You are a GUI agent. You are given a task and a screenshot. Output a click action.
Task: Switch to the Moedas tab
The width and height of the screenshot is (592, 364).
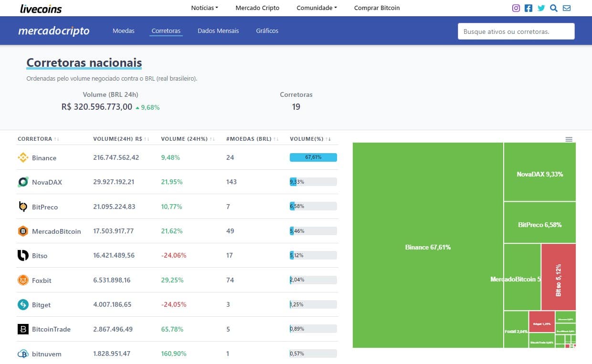[x=124, y=31]
